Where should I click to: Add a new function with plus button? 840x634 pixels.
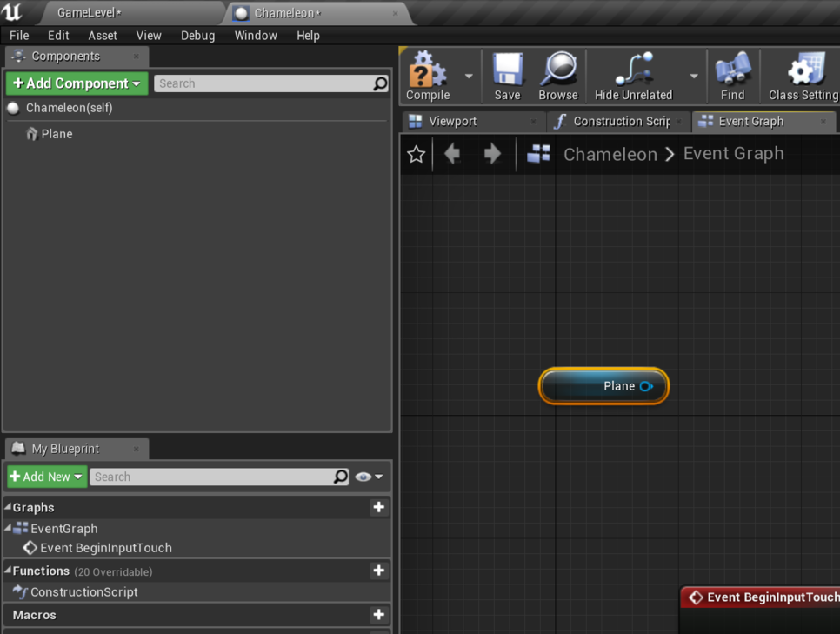click(379, 571)
